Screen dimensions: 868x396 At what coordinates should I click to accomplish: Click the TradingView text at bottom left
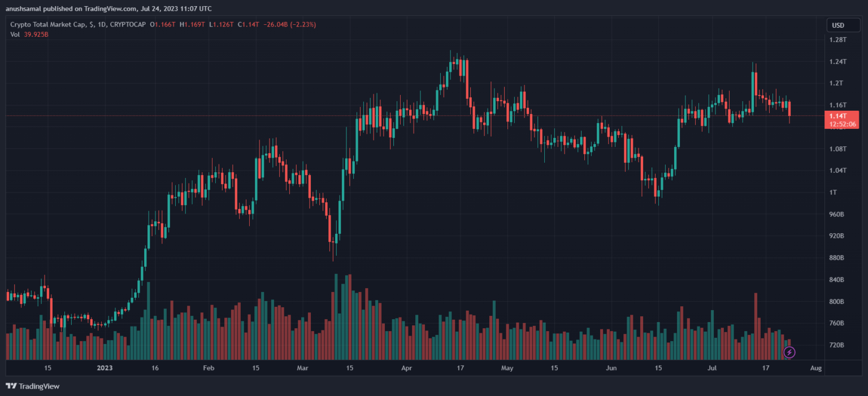tap(39, 386)
